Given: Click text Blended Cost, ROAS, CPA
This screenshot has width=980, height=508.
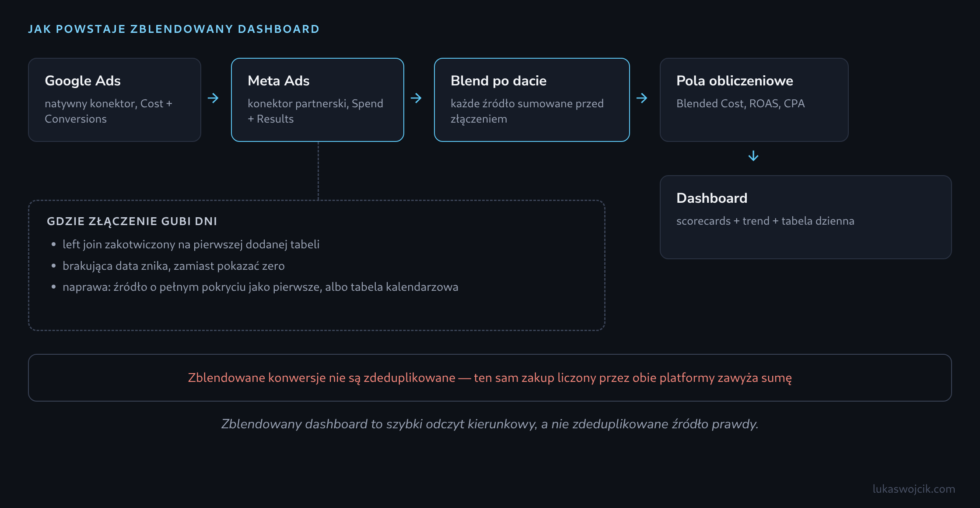Looking at the screenshot, I should point(741,103).
